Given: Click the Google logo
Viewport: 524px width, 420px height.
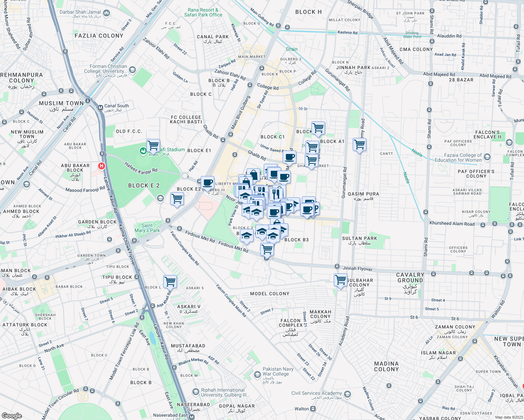Looking at the screenshot, I should tap(12, 416).
